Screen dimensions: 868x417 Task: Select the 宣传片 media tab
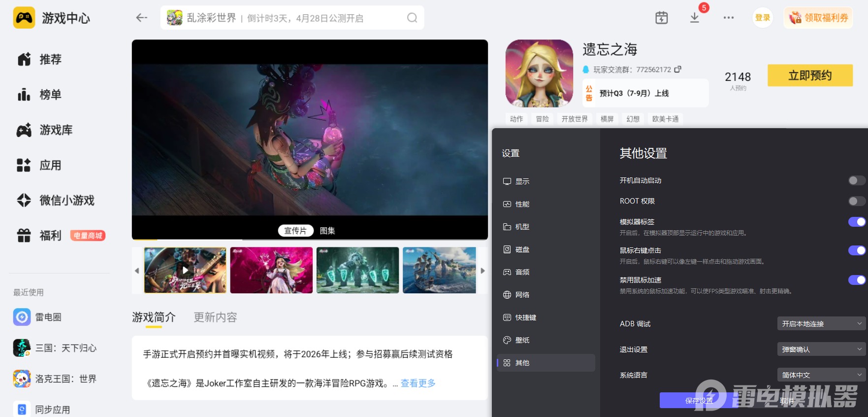295,231
